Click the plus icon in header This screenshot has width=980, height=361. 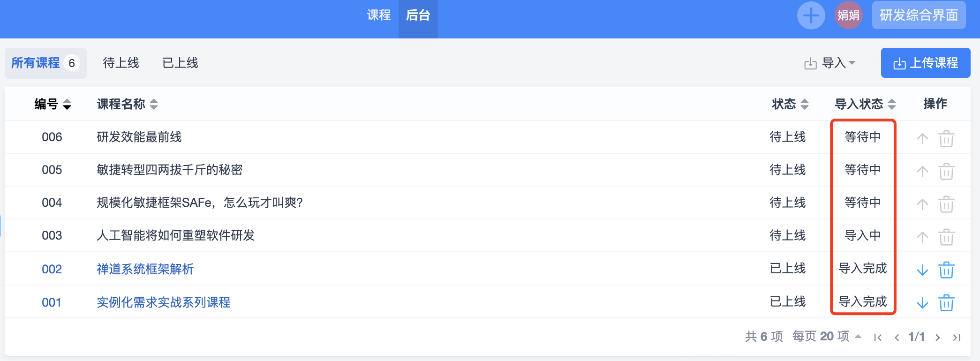(811, 15)
